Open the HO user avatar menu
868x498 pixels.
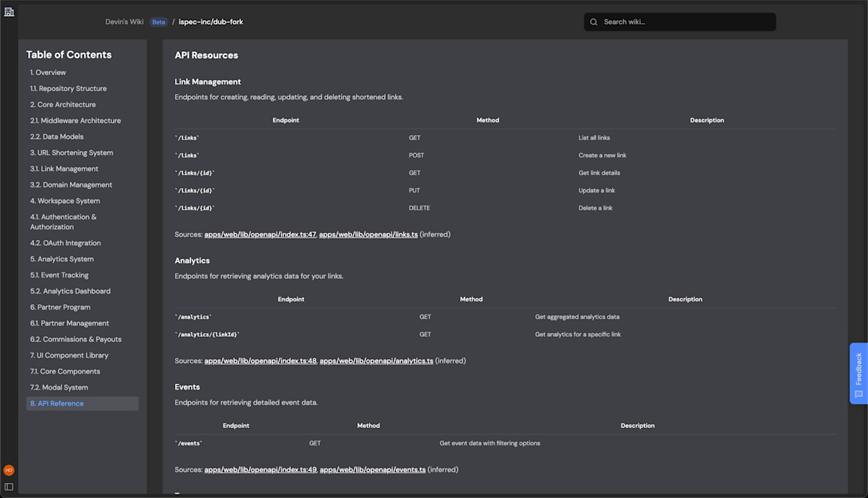[x=9, y=470]
